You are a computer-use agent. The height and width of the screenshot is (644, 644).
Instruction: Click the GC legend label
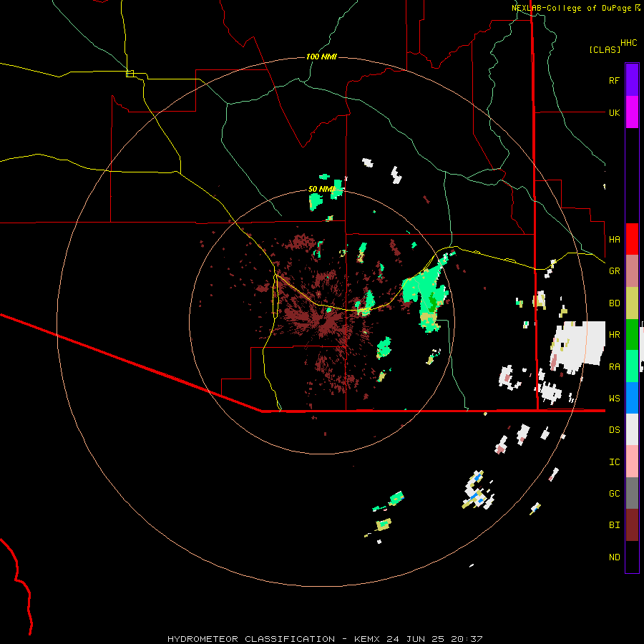click(x=614, y=493)
